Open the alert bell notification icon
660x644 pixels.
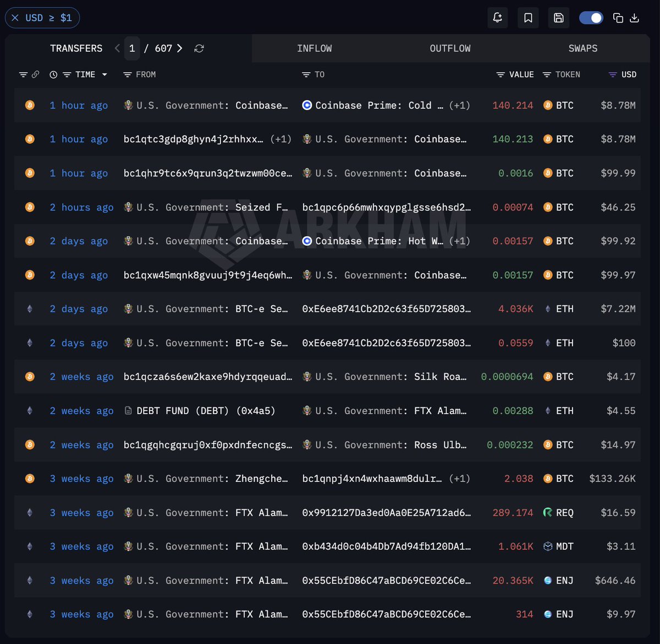tap(497, 18)
